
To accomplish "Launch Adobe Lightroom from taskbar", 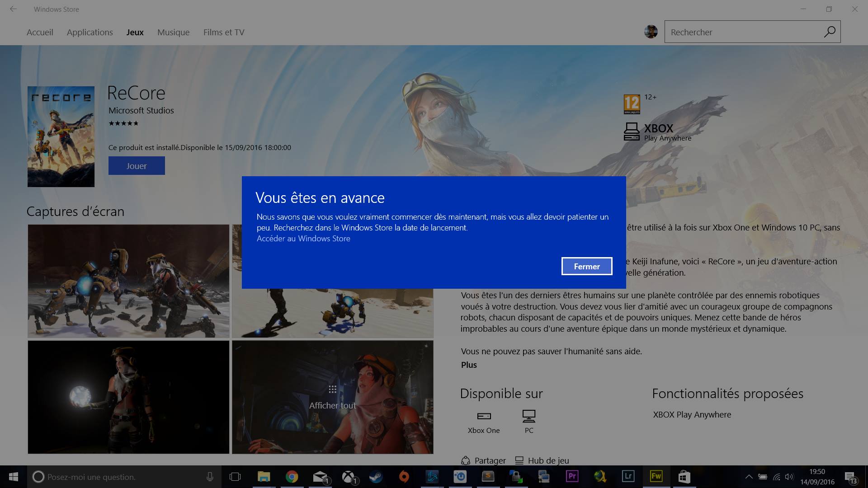I will pyautogui.click(x=628, y=477).
